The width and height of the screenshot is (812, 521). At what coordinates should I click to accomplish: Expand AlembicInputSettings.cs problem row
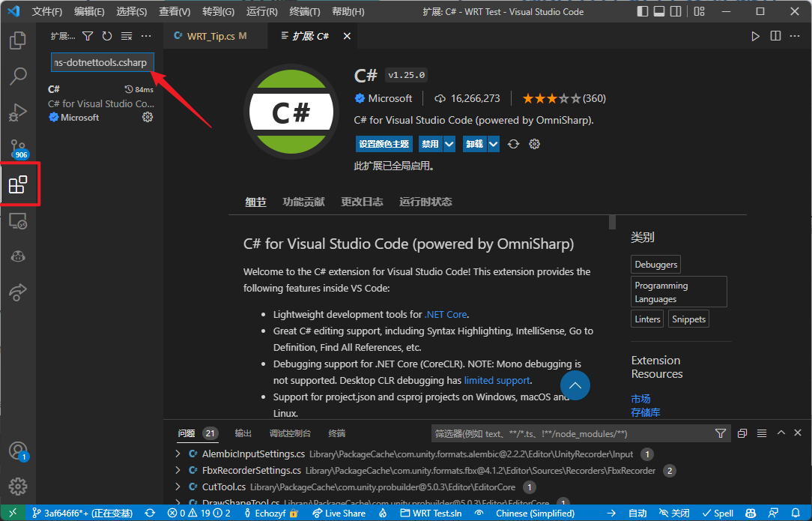pyautogui.click(x=178, y=454)
